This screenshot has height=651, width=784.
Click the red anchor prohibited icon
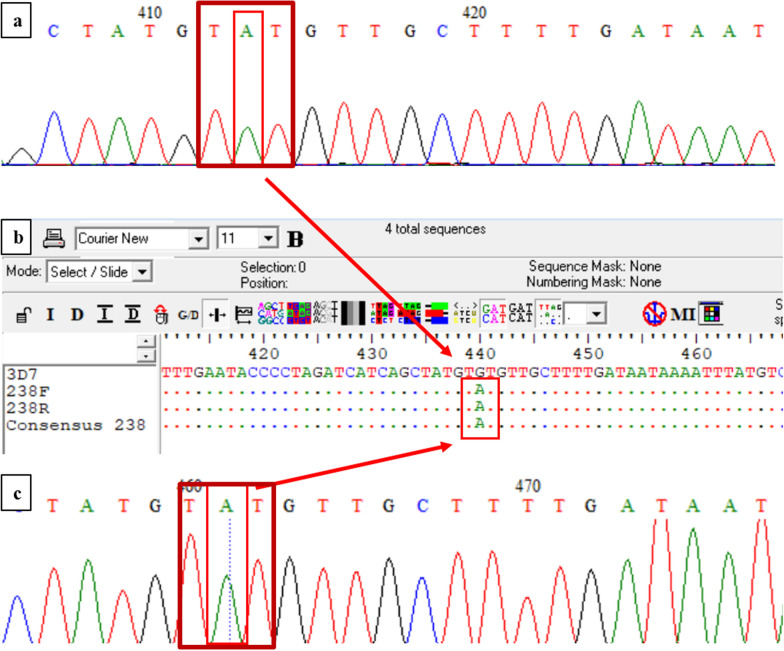(653, 315)
